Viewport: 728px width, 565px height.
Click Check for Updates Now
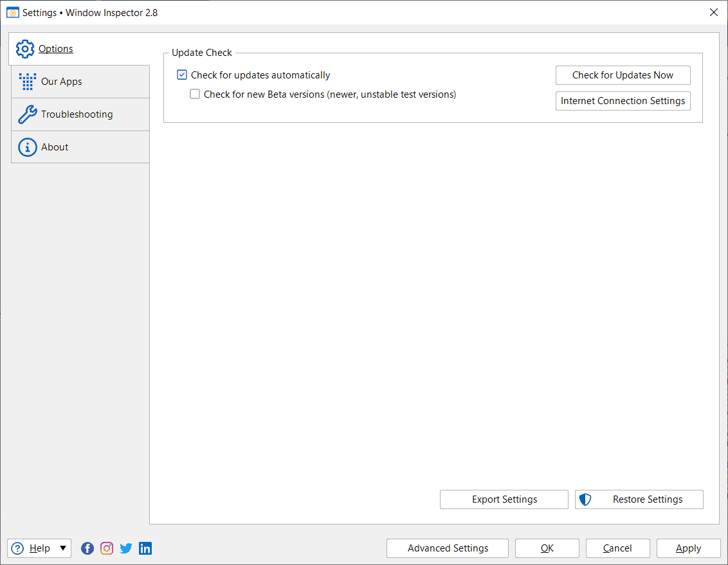coord(623,75)
